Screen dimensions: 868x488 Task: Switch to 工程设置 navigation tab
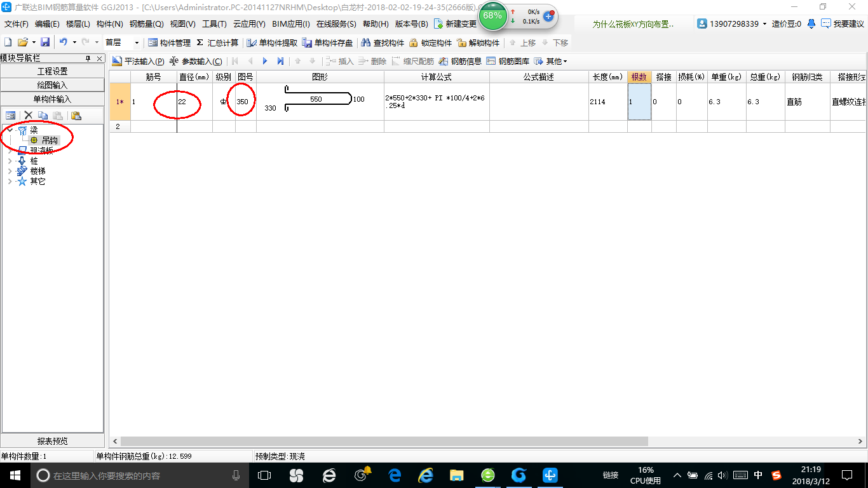[53, 71]
